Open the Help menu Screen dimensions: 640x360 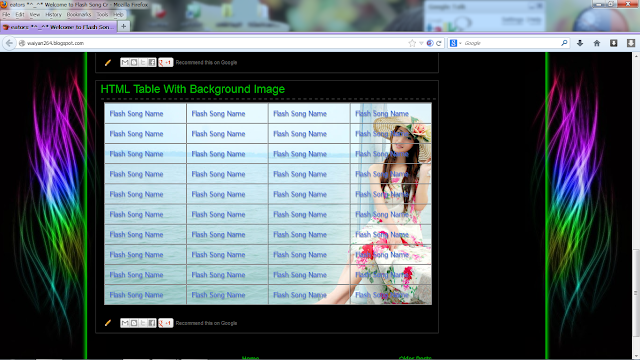(x=118, y=14)
